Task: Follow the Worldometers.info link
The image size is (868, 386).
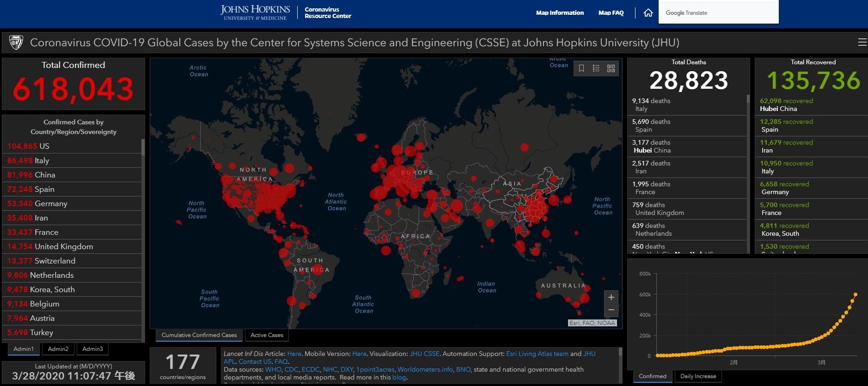Action: pyautogui.click(x=425, y=369)
